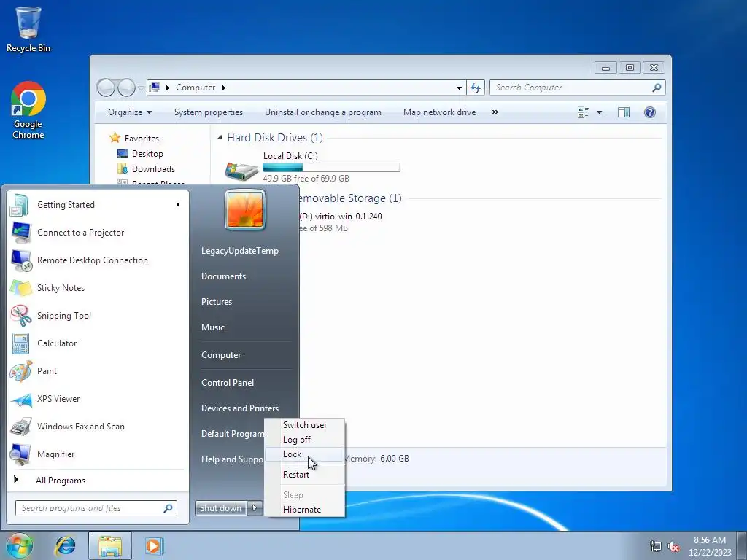Open the Recycle Bin desktop icon
747x560 pixels.
[28, 28]
